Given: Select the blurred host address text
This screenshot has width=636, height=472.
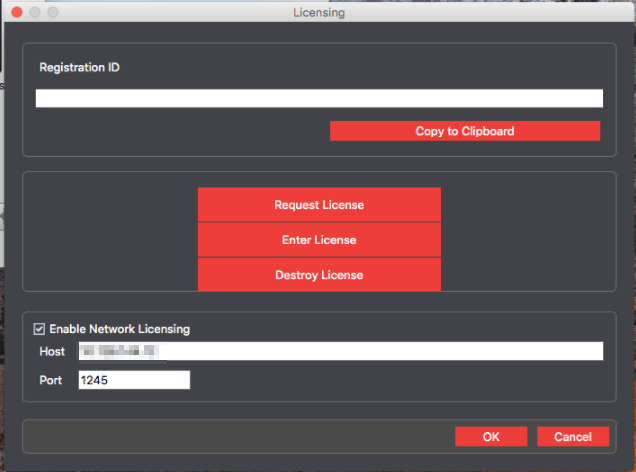Looking at the screenshot, I should [120, 351].
